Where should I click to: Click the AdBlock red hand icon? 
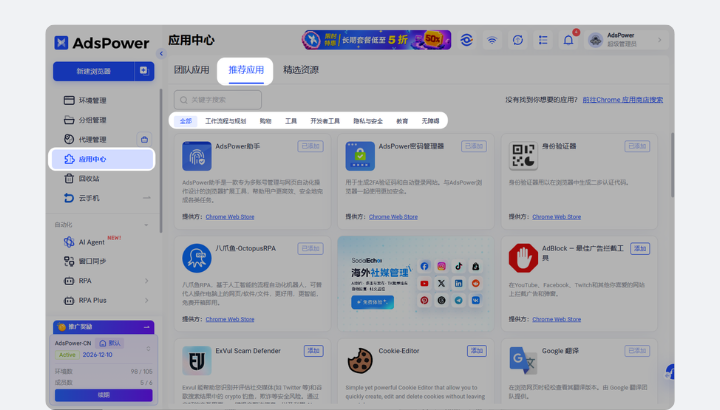point(523,258)
